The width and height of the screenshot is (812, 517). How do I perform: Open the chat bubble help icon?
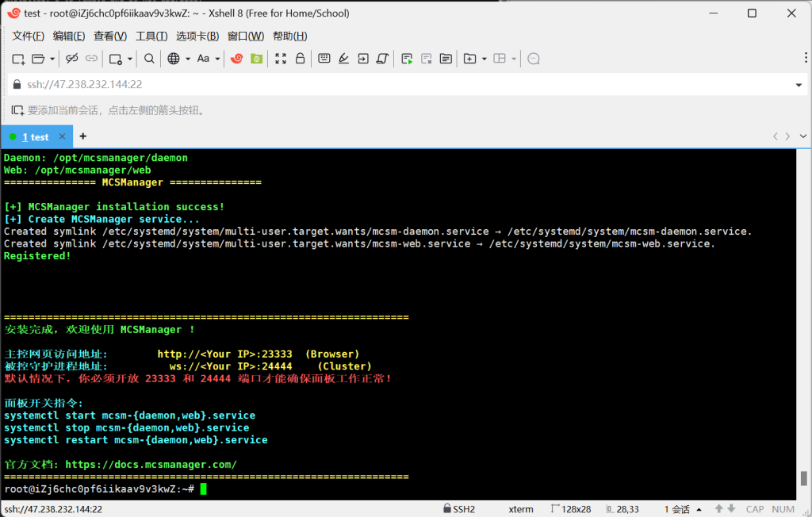pos(534,59)
